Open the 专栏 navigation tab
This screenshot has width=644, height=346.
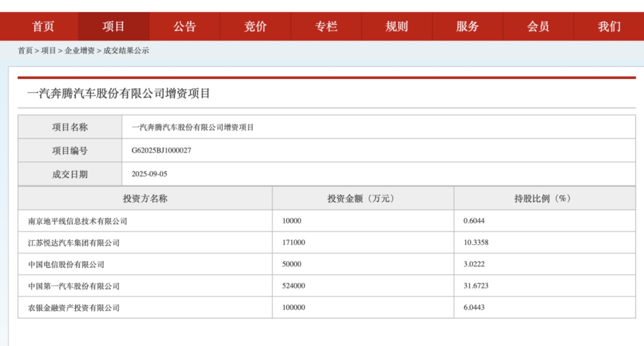pos(326,26)
